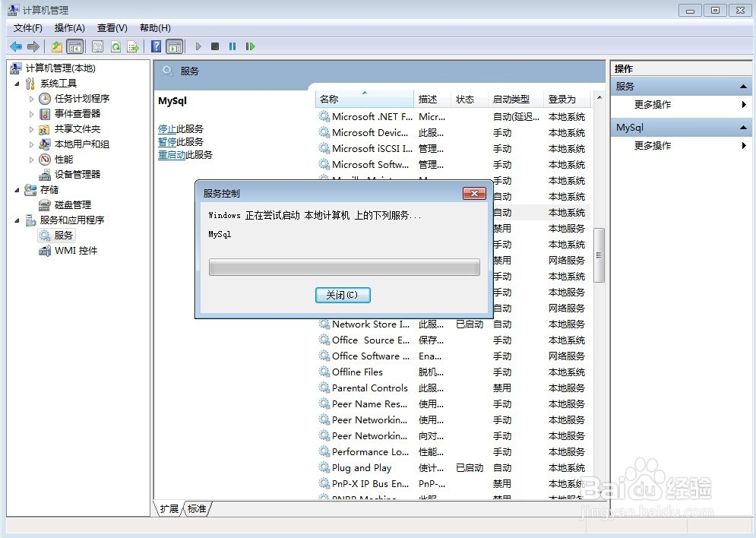The image size is (756, 538).
Task: Collapse the 服务和应用程序 tree node
Action: [x=17, y=220]
